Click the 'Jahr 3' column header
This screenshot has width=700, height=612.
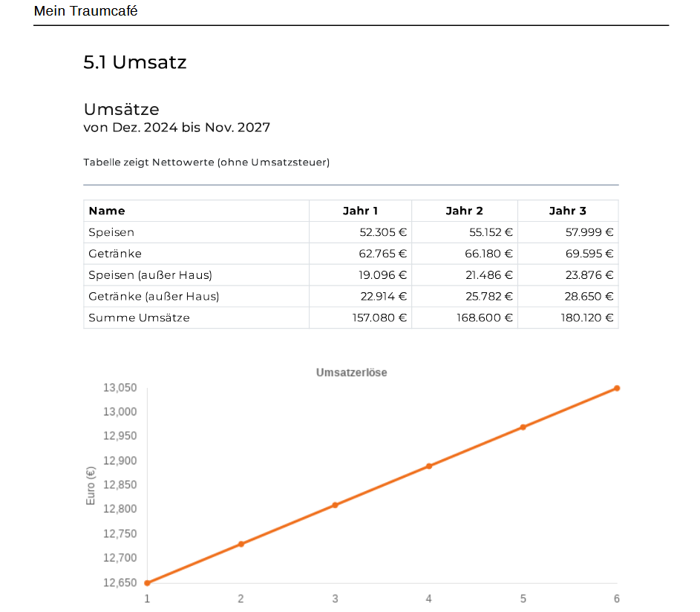click(567, 211)
